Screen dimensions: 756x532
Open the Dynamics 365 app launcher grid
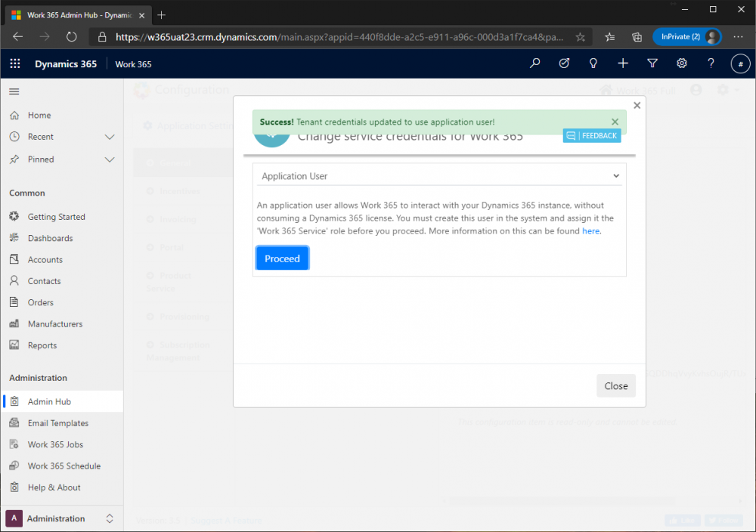coord(15,63)
